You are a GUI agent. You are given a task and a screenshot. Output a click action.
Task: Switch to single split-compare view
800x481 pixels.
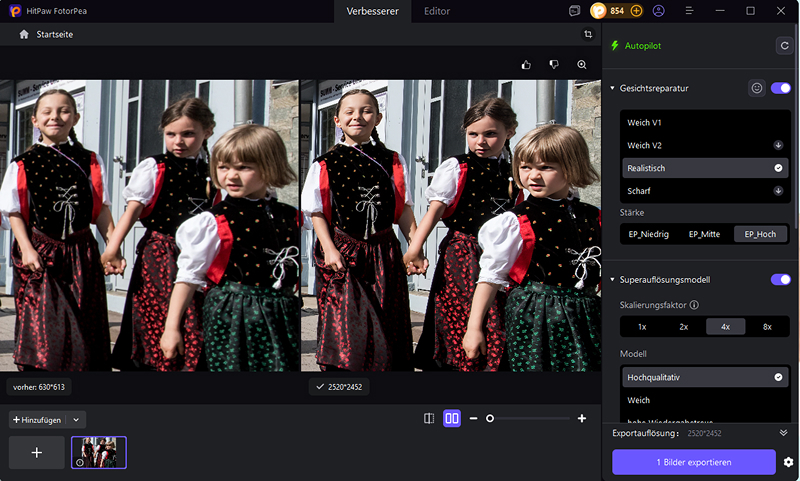(x=429, y=419)
